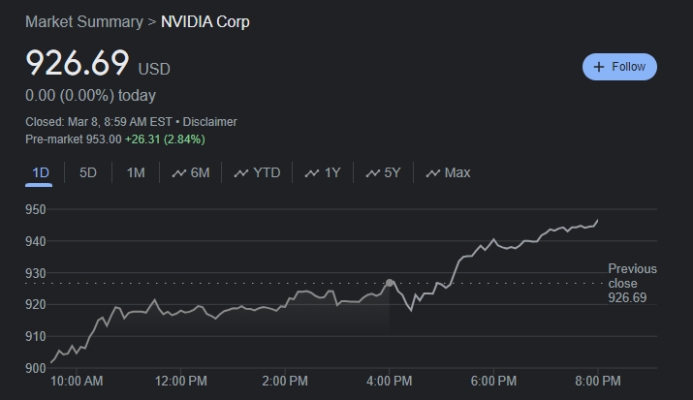Click the 0.00 (0.00%) today text

(x=91, y=95)
